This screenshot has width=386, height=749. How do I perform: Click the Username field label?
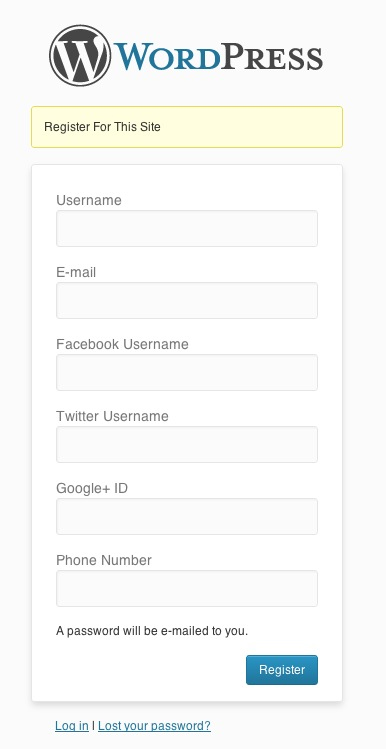89,200
